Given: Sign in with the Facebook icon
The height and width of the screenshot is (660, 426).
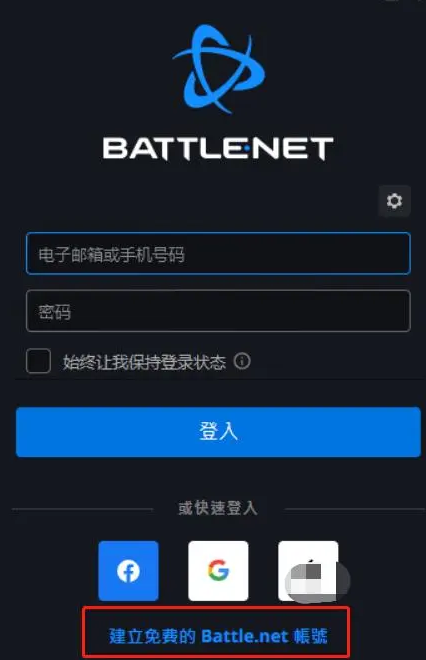Looking at the screenshot, I should (x=128, y=571).
